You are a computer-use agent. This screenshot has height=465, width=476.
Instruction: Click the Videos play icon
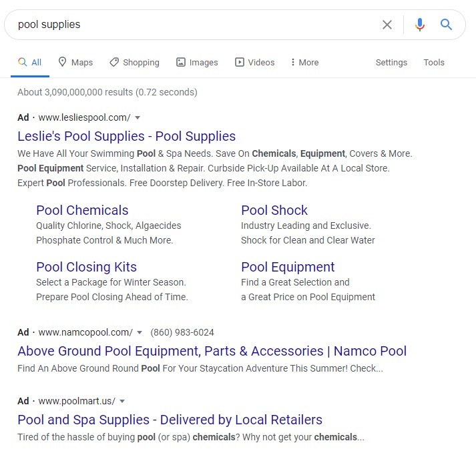pyautogui.click(x=240, y=62)
